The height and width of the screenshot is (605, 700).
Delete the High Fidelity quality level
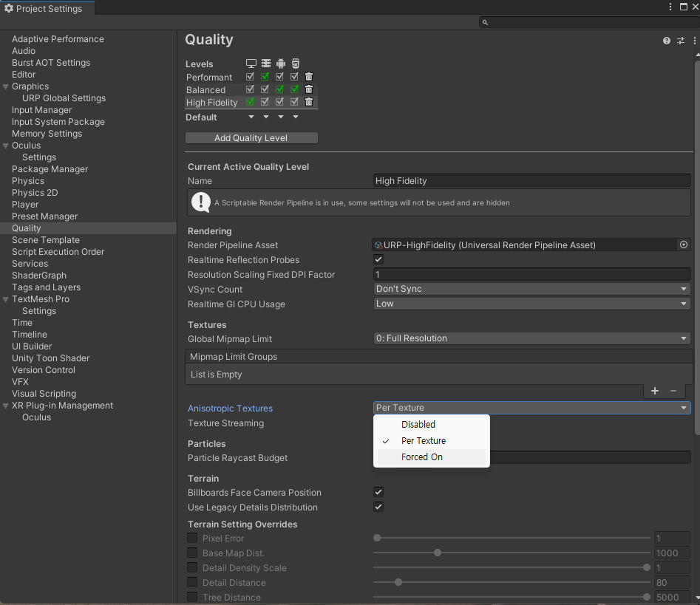(x=308, y=102)
